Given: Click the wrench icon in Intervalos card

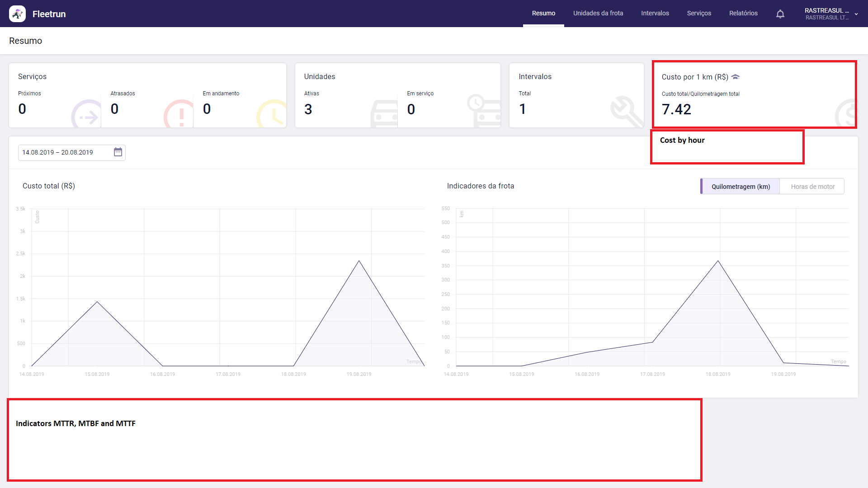Looking at the screenshot, I should coord(626,111).
